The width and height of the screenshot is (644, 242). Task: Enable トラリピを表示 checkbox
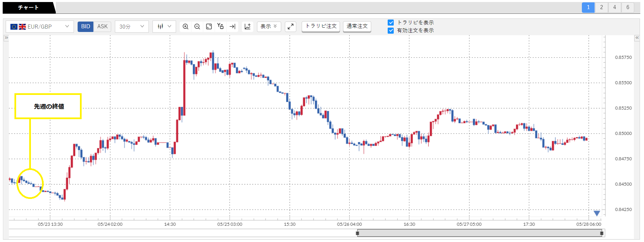(x=391, y=23)
